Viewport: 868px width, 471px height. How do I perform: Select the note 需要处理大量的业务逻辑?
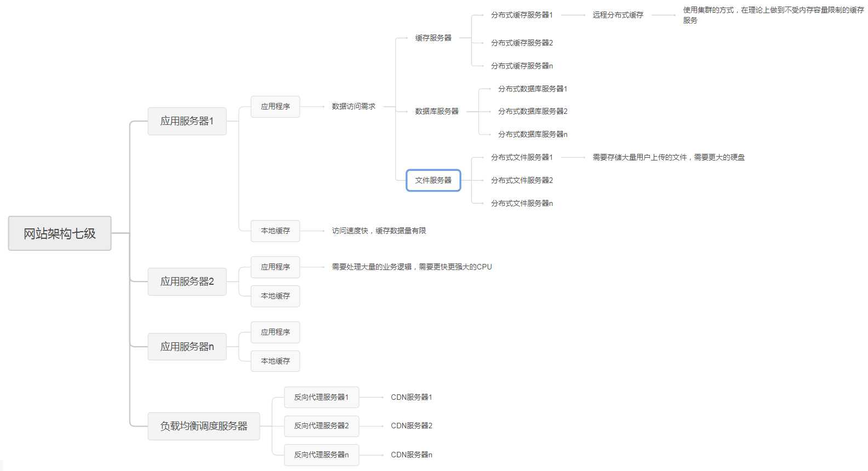pyautogui.click(x=412, y=267)
